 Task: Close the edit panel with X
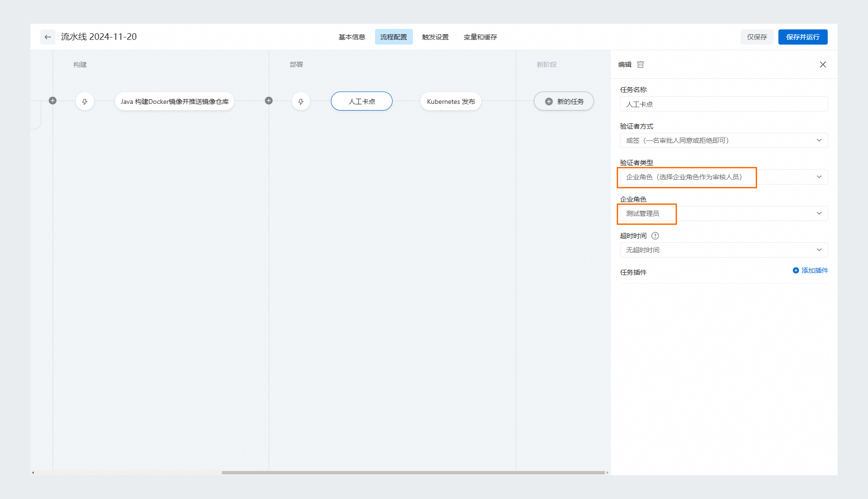click(823, 65)
